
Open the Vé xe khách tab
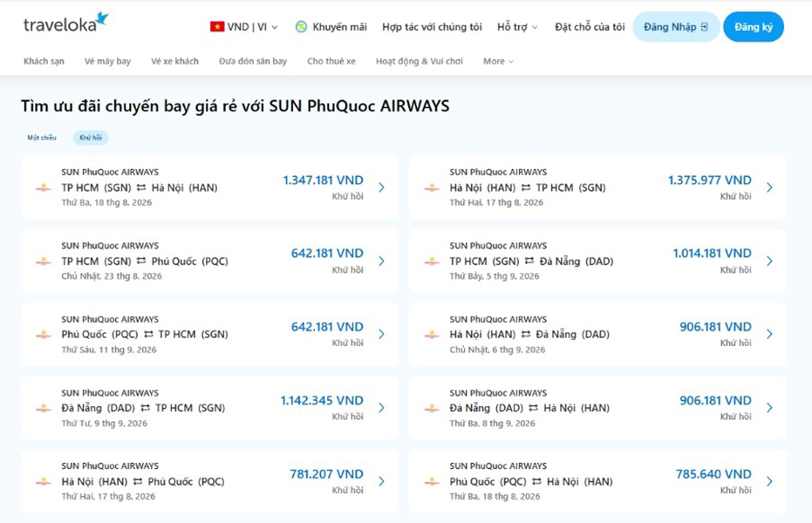coord(175,61)
